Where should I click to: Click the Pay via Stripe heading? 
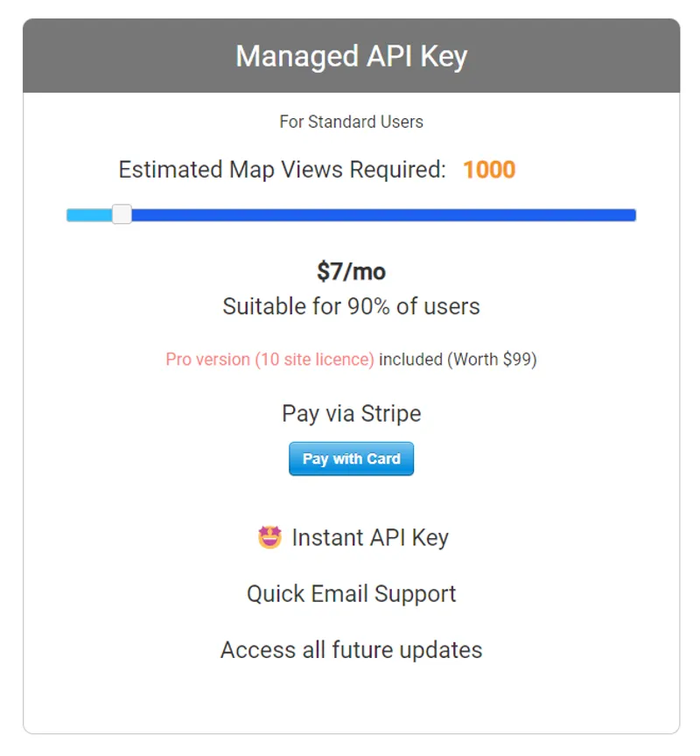350,413
